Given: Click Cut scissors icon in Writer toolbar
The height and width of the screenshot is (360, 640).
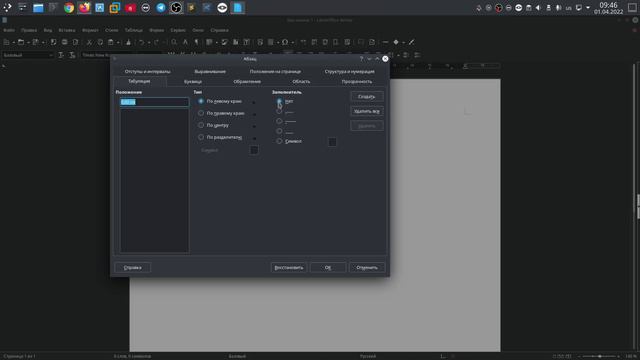Looking at the screenshot, I should click(89, 42).
